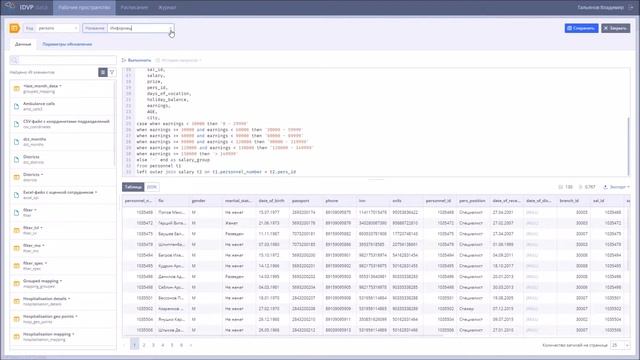Click the personnel_n... column header
640x360 pixels.
click(139, 201)
